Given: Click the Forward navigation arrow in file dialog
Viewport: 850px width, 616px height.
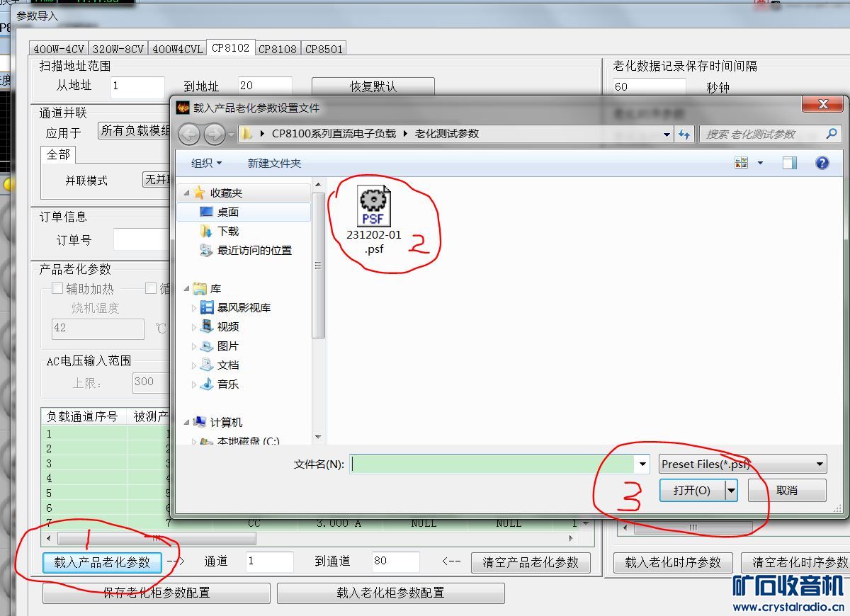Looking at the screenshot, I should (214, 134).
